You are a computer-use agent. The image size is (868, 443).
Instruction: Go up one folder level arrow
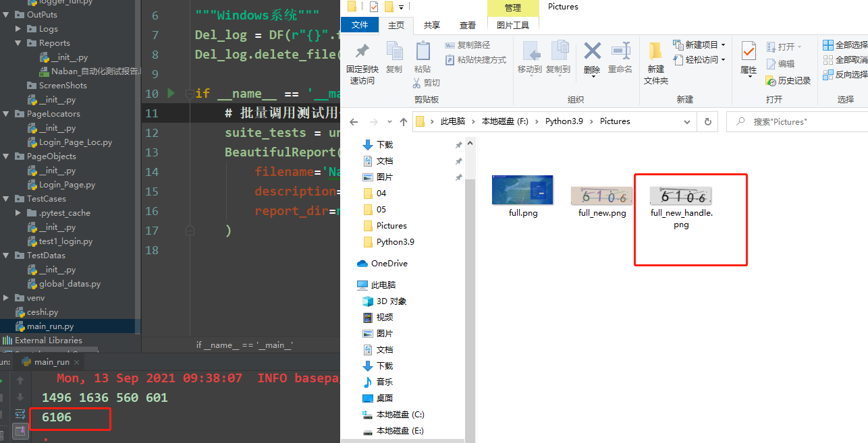coord(404,122)
